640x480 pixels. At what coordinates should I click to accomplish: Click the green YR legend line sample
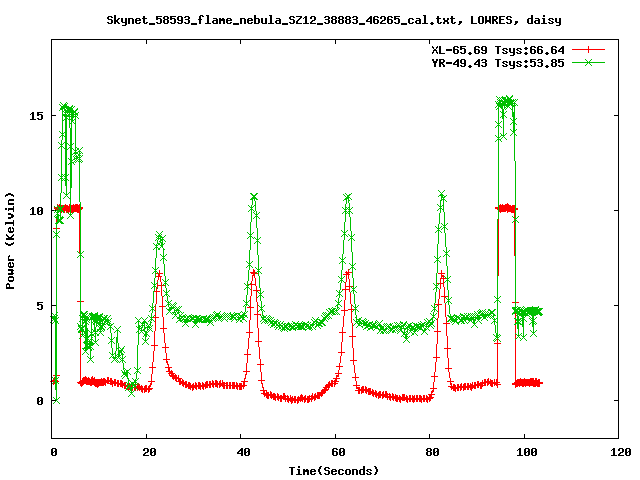[588, 62]
